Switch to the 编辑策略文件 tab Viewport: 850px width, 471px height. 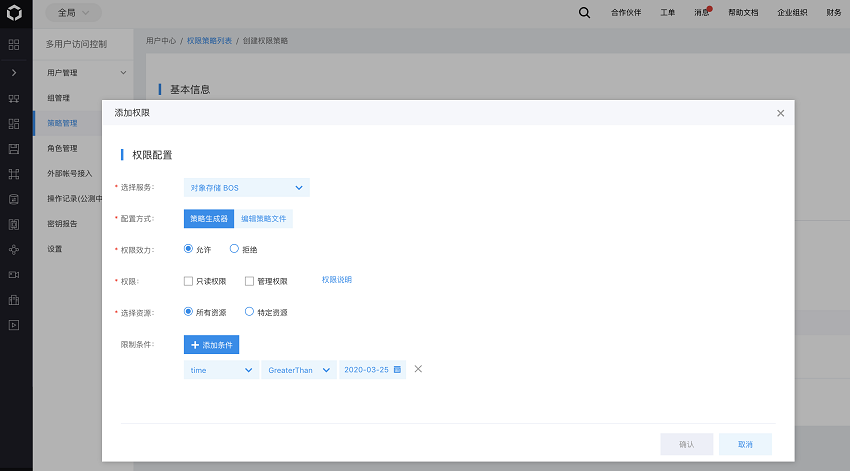coord(263,218)
